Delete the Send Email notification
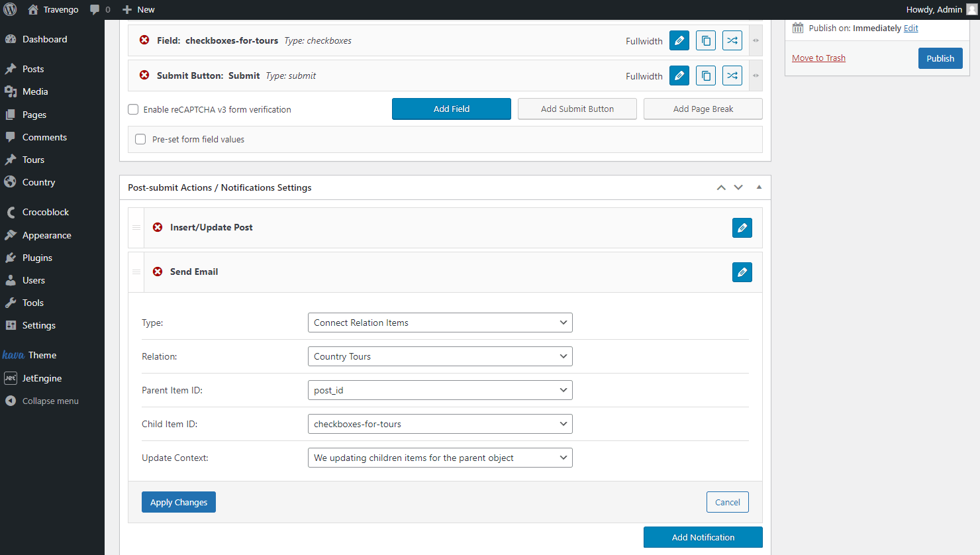The height and width of the screenshot is (555, 980). coord(158,272)
